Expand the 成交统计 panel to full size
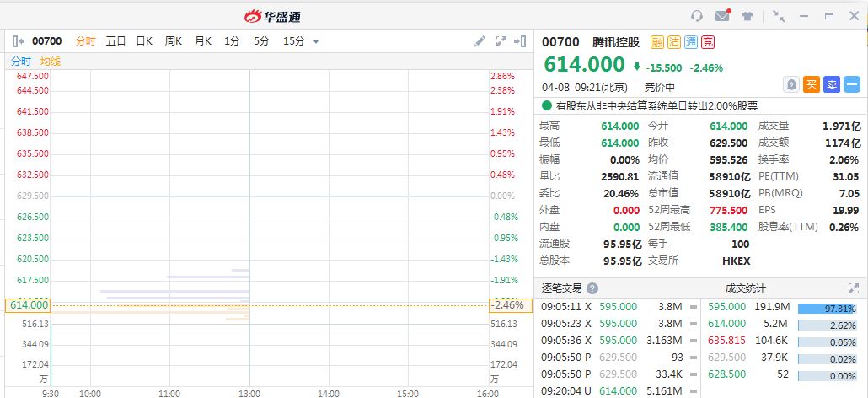868x398 pixels. coord(853,288)
